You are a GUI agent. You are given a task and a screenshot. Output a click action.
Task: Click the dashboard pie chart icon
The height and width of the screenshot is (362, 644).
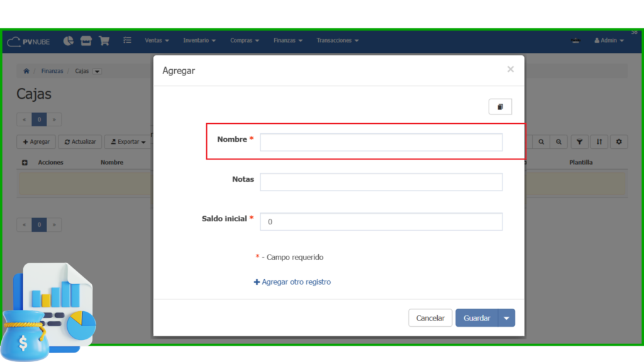pyautogui.click(x=69, y=41)
